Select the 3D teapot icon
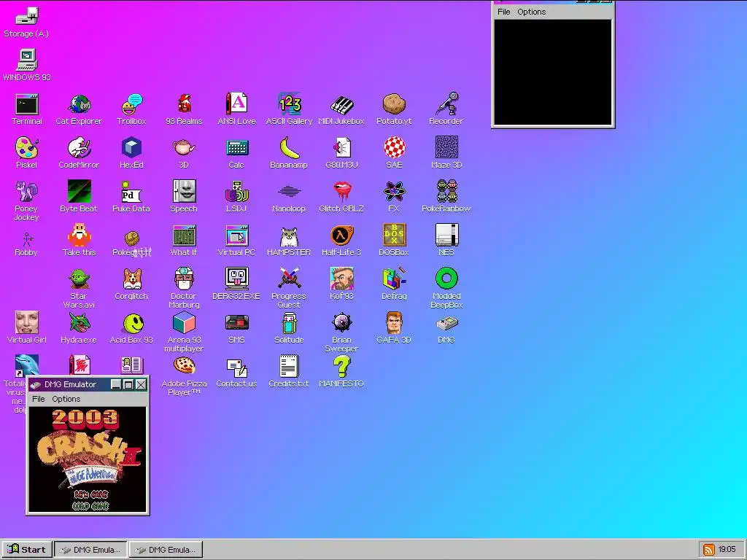747x560 pixels. (184, 153)
